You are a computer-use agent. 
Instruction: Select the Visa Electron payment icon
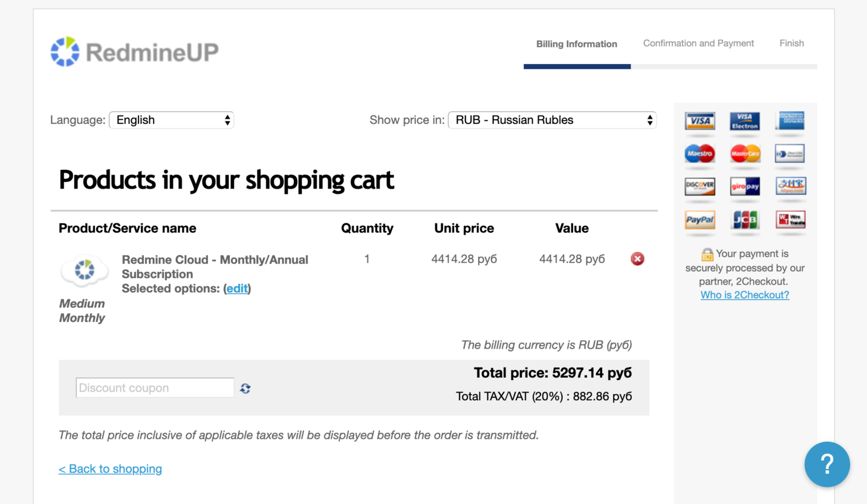[744, 120]
